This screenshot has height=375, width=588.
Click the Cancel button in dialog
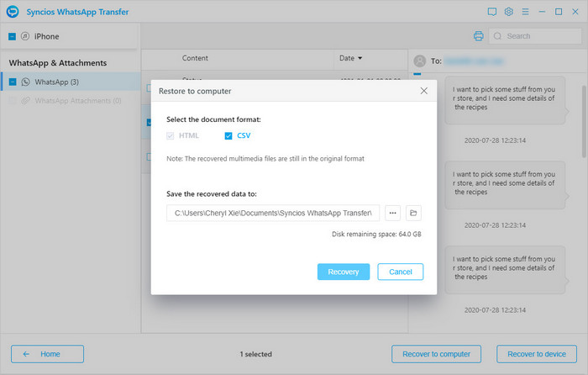pos(401,272)
